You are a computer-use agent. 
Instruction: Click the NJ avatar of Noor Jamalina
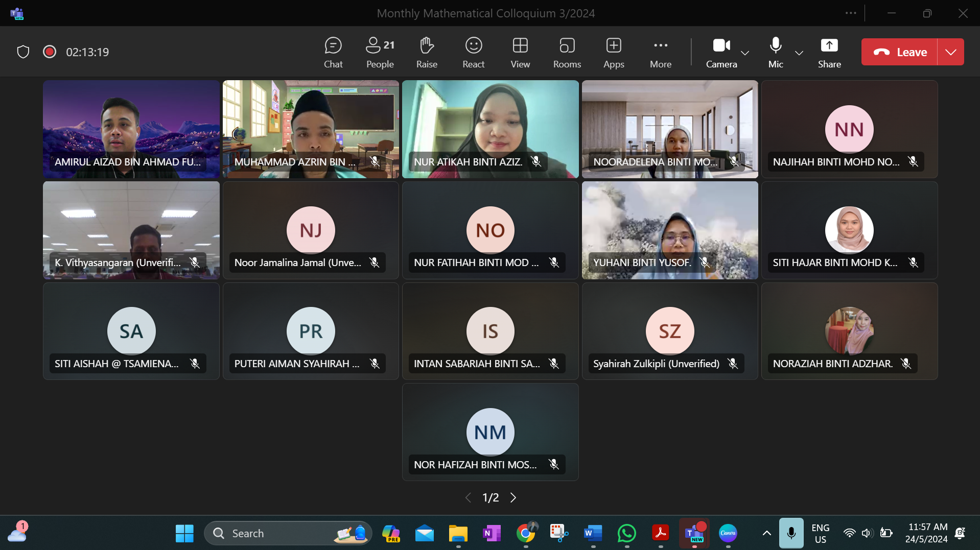tap(311, 230)
